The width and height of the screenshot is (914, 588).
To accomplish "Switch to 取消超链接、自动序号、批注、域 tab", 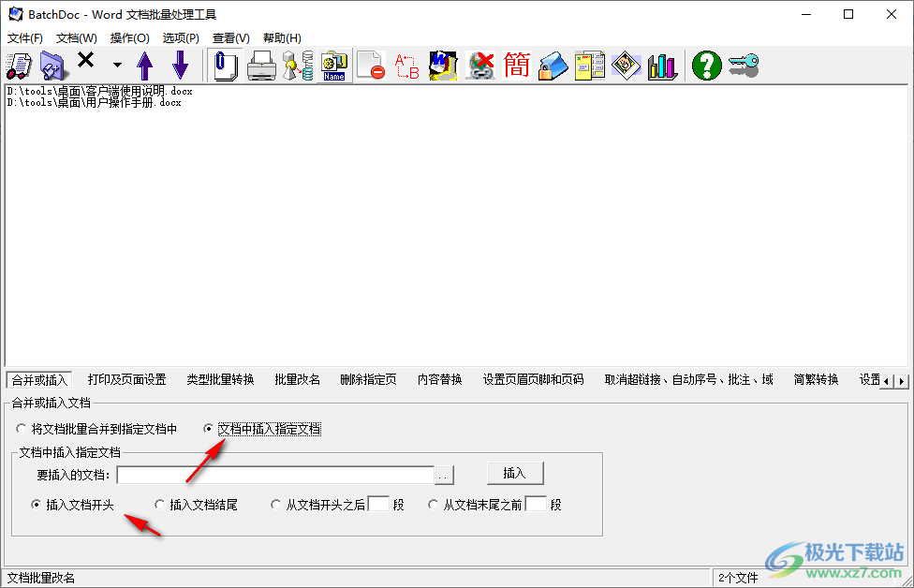I will click(x=688, y=380).
